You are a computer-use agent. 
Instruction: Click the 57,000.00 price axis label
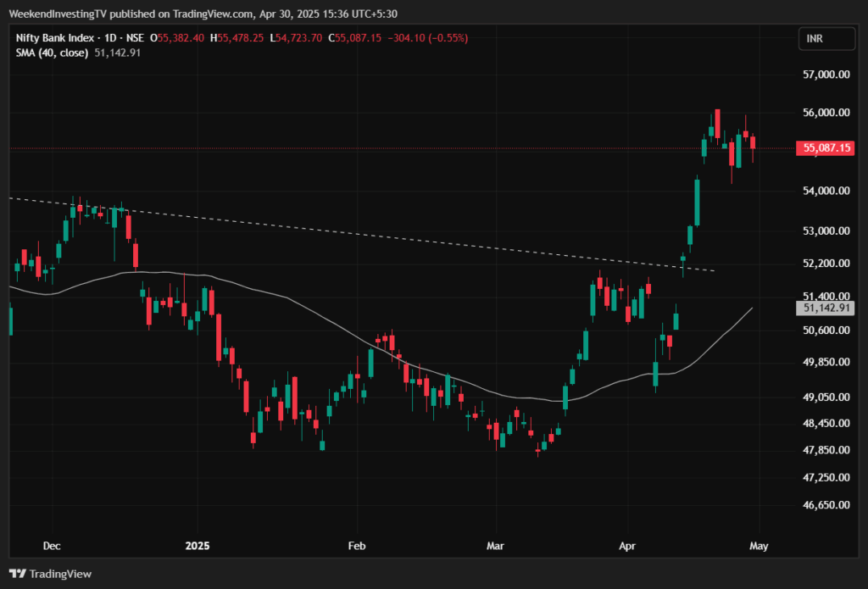click(x=826, y=75)
